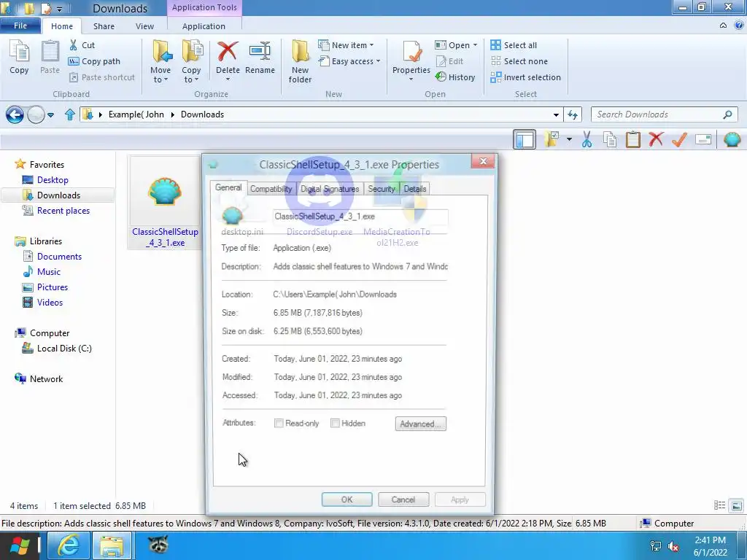Click the file name field in Properties
Screen dimensions: 747x560
pos(360,217)
